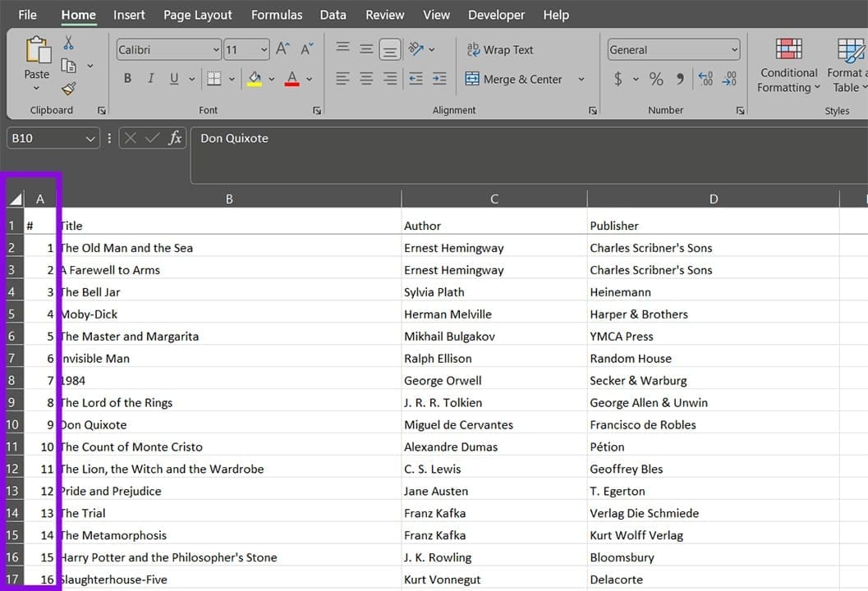Select cell with Miguel de Cervantes
Viewport: 868px width, 591px height.
pyautogui.click(x=494, y=424)
